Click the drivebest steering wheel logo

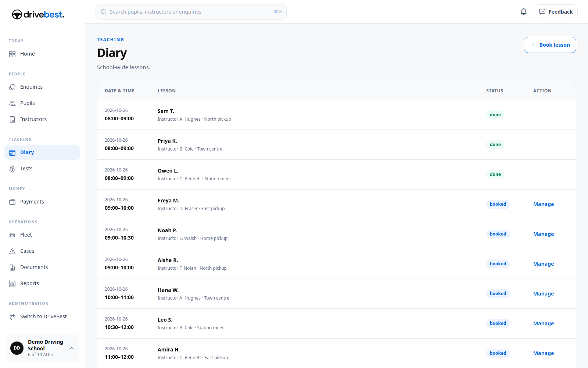17,14
